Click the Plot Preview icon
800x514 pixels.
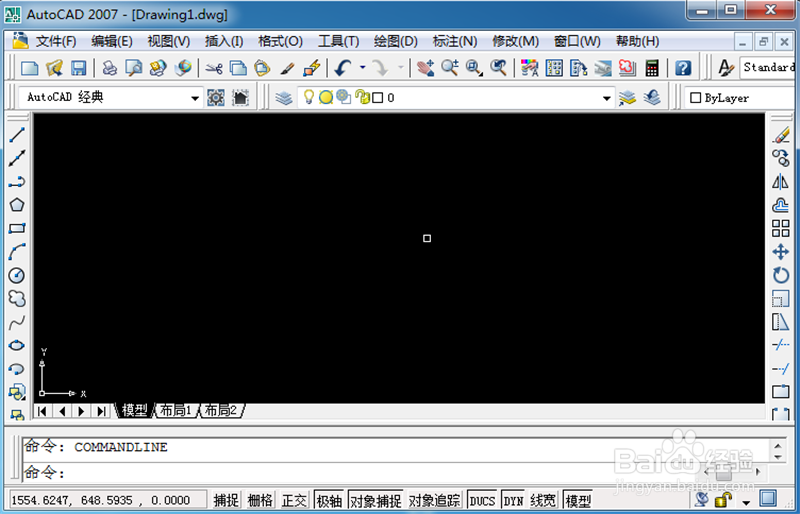tap(134, 68)
